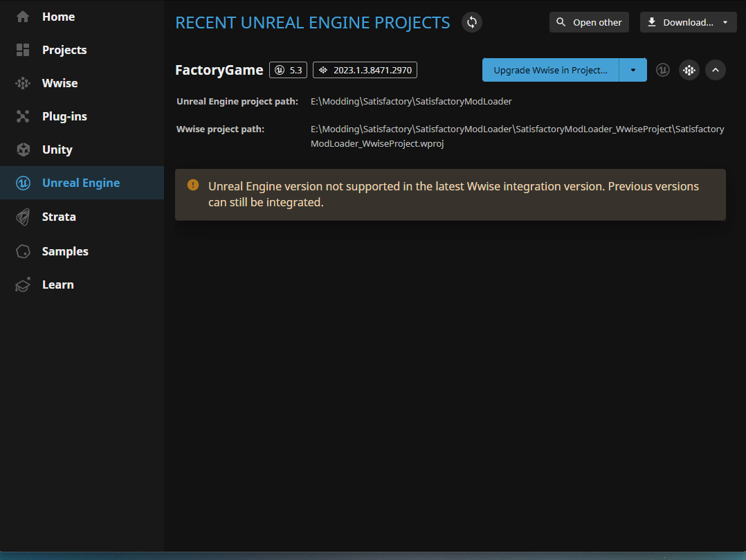Click the Projects grid icon

click(x=23, y=50)
